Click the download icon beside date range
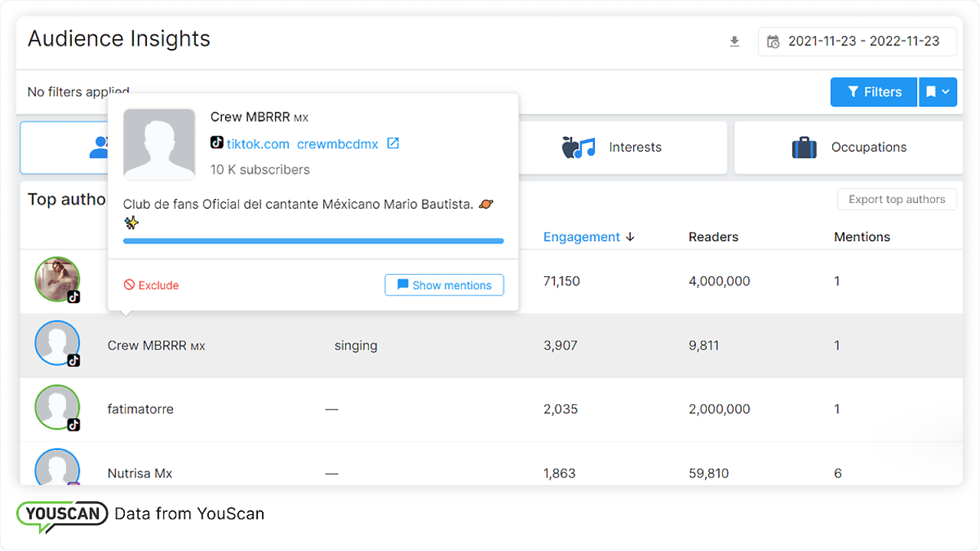This screenshot has height=551, width=980. 734,42
